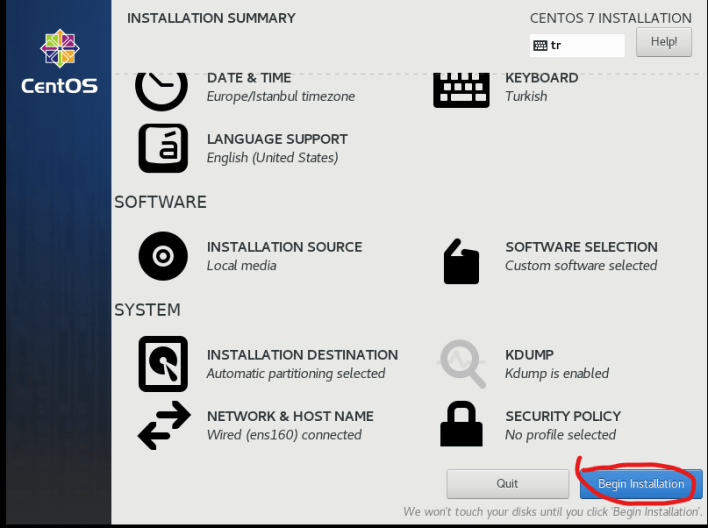
Task: Click the SOFTWARE section header
Action: point(160,202)
